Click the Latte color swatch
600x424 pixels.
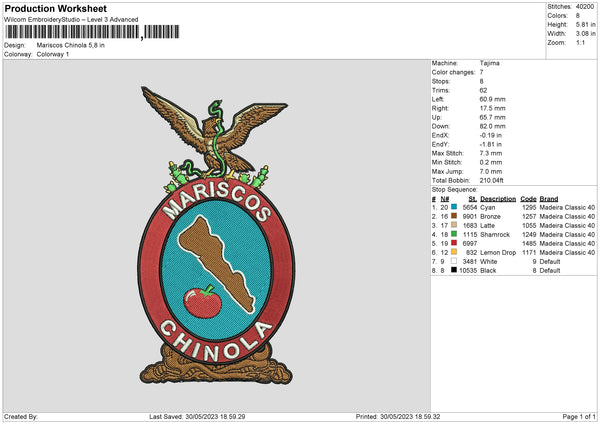(x=454, y=225)
